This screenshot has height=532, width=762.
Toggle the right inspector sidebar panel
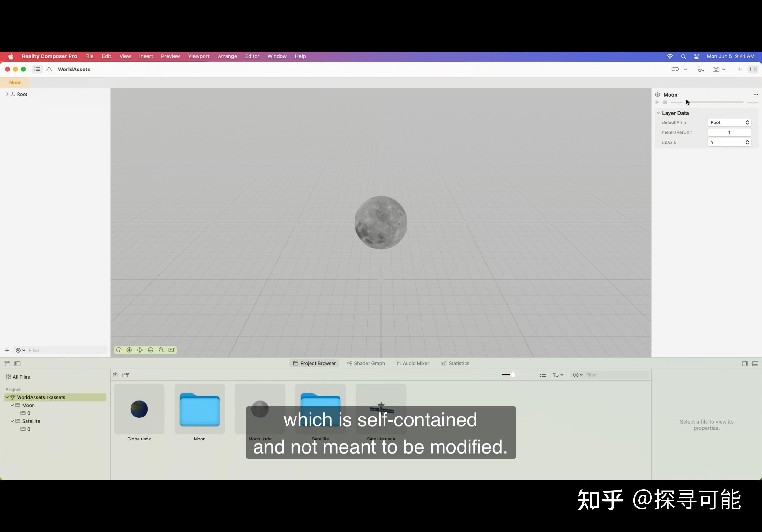tap(753, 69)
